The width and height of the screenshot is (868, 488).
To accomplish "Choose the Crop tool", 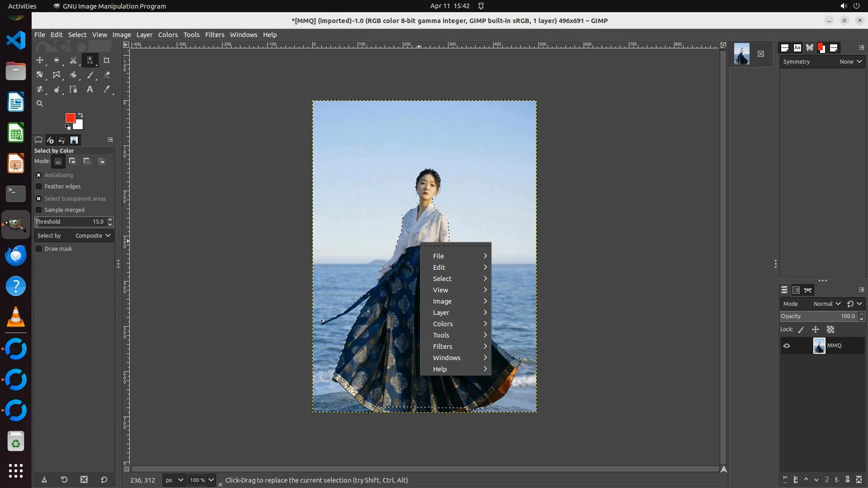I will 107,60.
